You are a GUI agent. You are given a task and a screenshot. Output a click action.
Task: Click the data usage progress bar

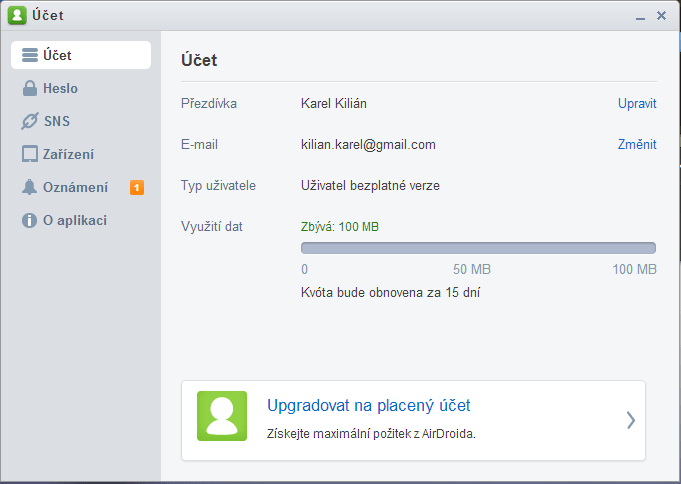point(478,248)
